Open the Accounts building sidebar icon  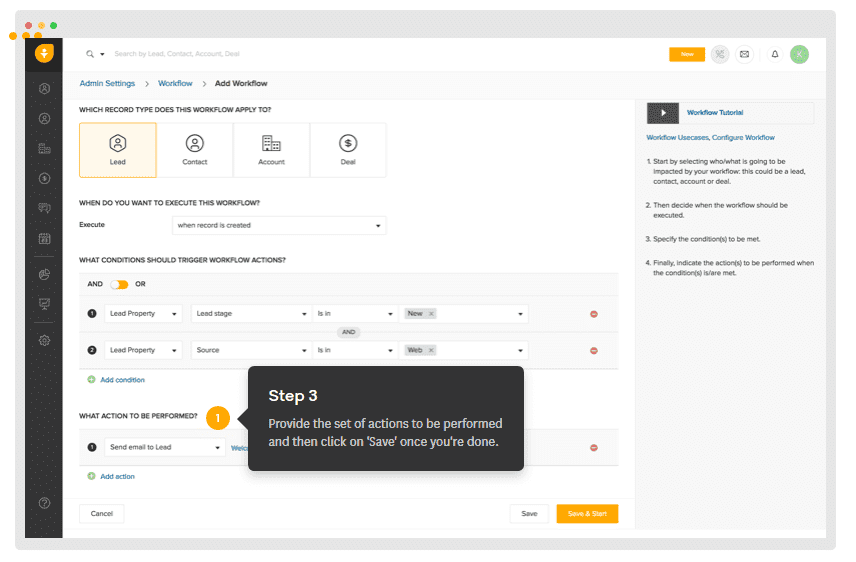[45, 149]
